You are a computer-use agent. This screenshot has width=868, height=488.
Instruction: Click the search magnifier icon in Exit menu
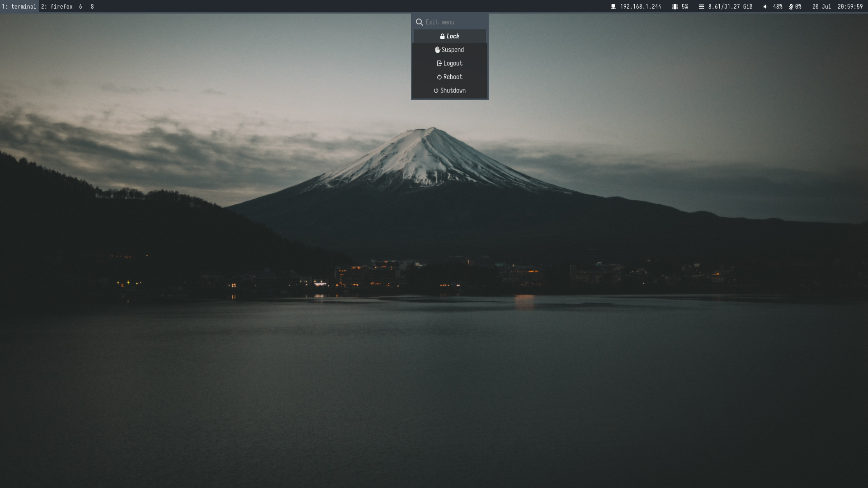[x=419, y=22]
